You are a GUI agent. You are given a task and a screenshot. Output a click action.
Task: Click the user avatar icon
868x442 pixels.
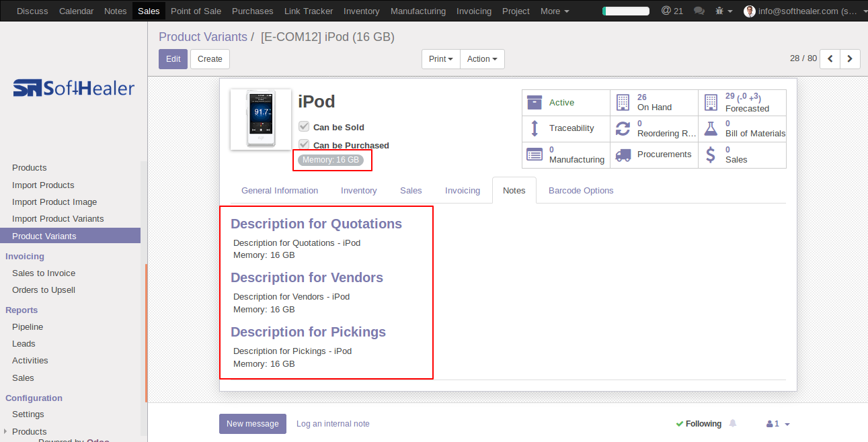(x=750, y=11)
